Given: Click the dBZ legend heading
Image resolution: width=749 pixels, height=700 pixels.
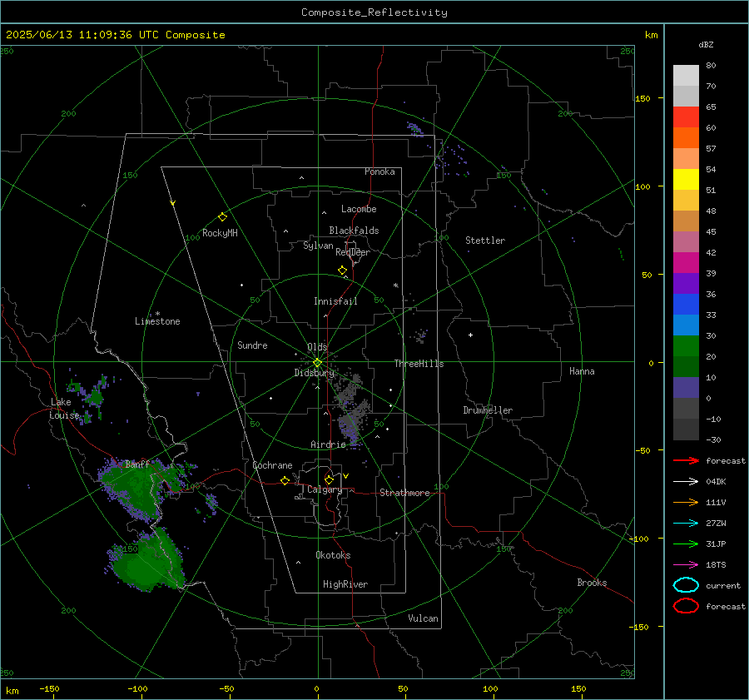Looking at the screenshot, I should (x=706, y=44).
